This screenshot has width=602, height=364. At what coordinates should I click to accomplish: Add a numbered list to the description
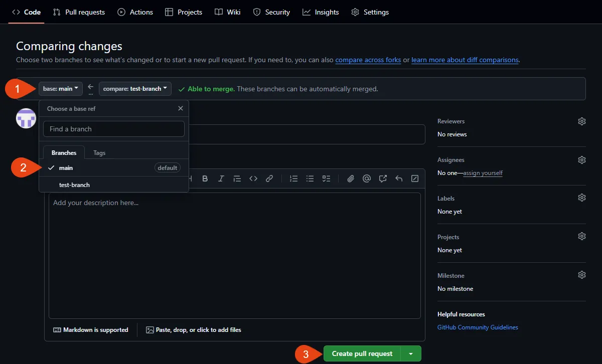293,178
